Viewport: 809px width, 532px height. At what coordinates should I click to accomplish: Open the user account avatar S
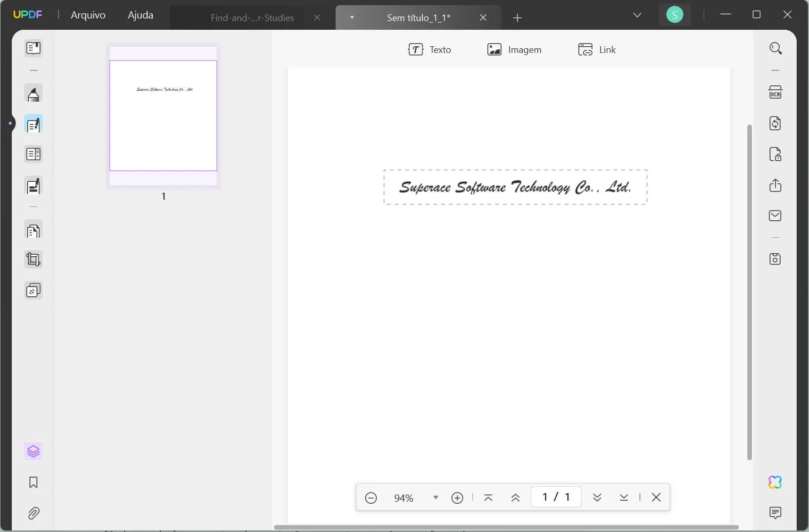674,15
